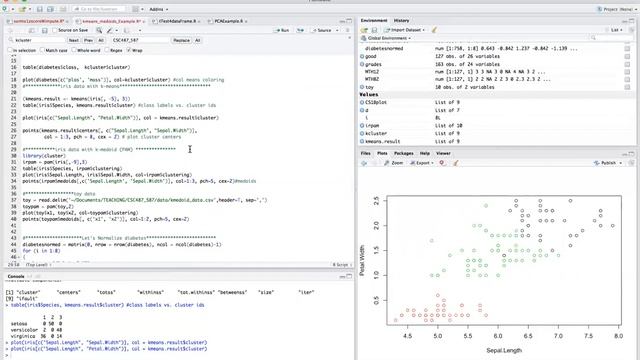Close the find and replace bar
Screen dimensions: 640x360
tap(349, 38)
